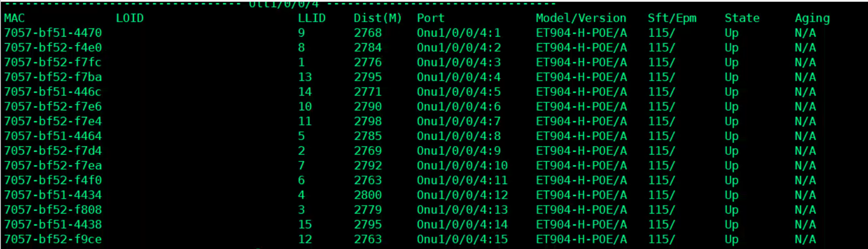
Task: Click the distance value 2800
Action: coord(367,195)
